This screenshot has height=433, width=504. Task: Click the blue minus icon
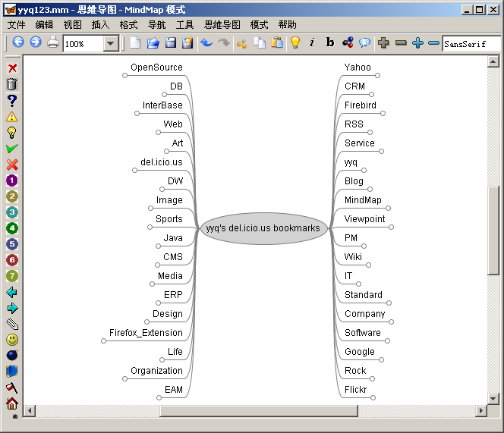[434, 42]
